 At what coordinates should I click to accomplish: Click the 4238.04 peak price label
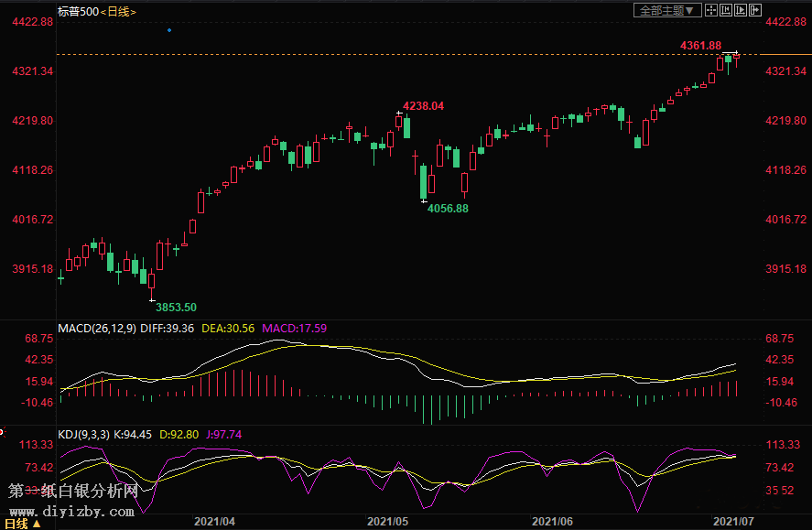click(424, 106)
